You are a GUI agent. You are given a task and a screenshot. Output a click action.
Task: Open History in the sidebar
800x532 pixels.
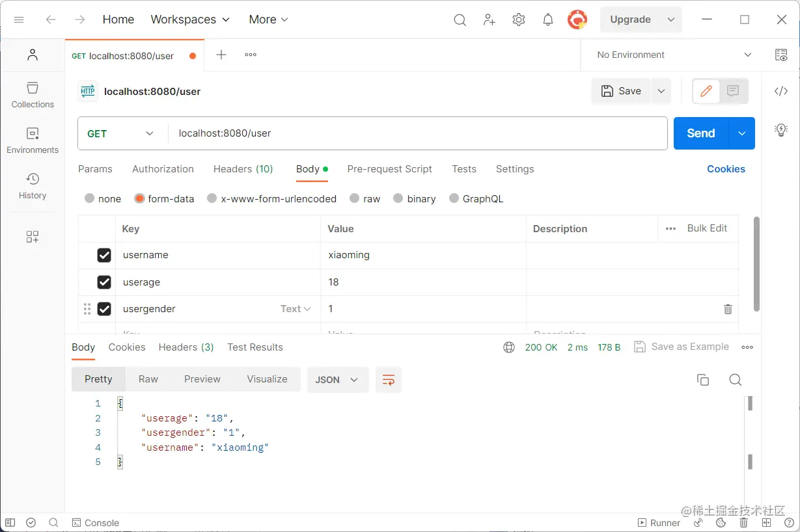pyautogui.click(x=33, y=186)
